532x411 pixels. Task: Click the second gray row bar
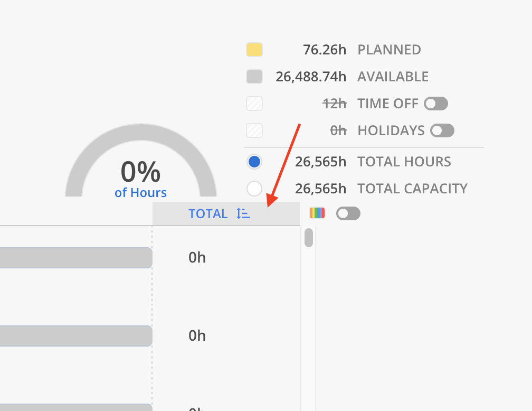tap(74, 336)
